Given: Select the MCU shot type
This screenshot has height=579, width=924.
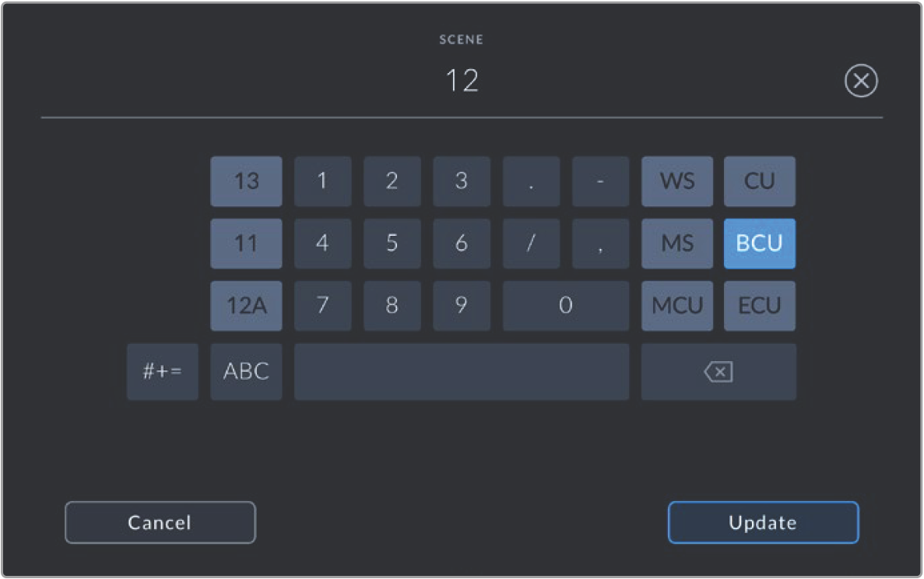Looking at the screenshot, I should [x=677, y=306].
